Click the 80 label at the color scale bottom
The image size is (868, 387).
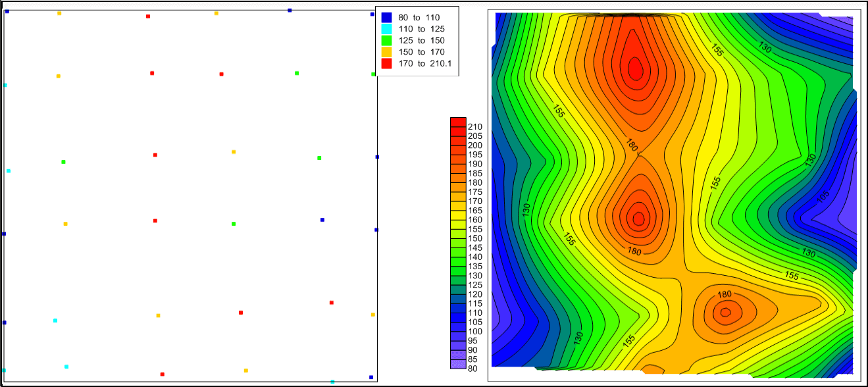point(473,369)
